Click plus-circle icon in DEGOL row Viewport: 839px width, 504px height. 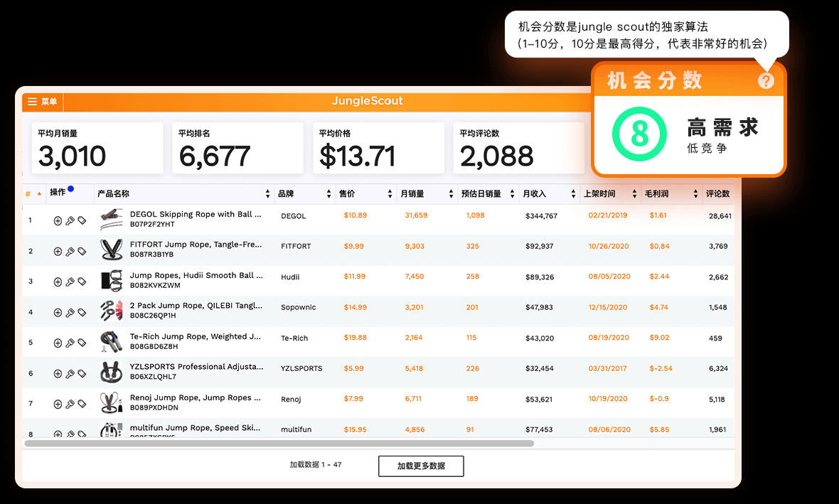point(58,220)
